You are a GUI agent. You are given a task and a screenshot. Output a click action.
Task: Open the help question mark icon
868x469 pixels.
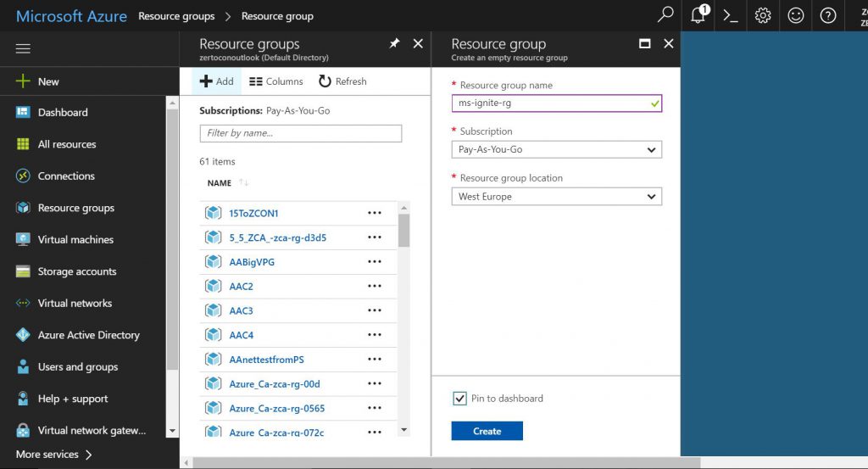pyautogui.click(x=827, y=15)
